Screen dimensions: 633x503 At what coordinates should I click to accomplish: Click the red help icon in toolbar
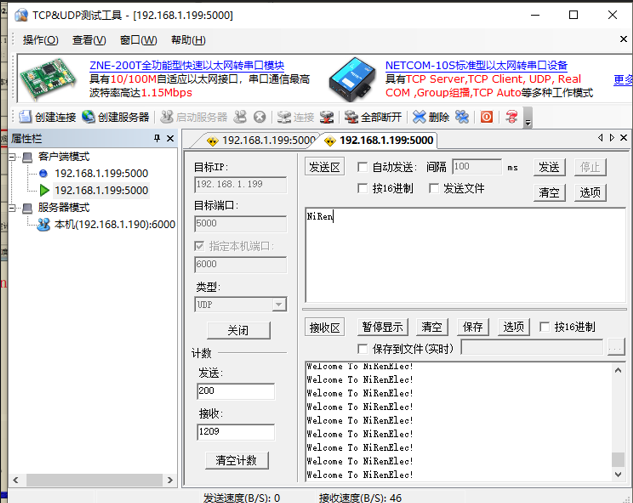(x=511, y=117)
